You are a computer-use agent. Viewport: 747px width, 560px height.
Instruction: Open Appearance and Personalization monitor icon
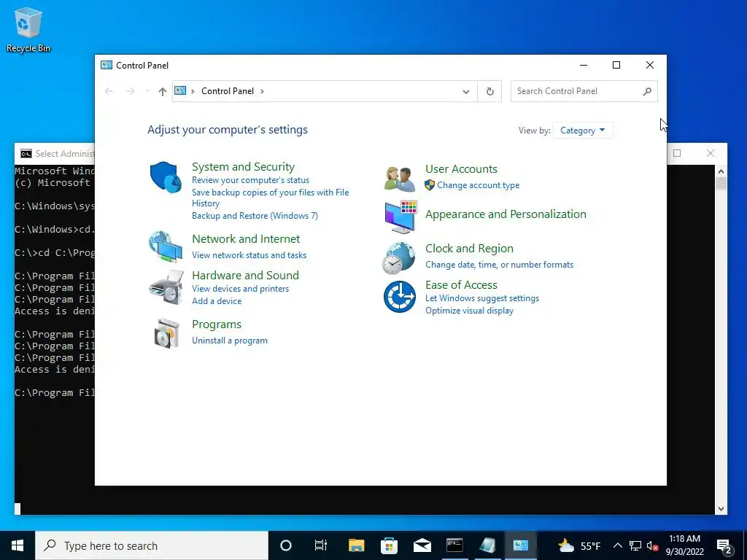400,217
